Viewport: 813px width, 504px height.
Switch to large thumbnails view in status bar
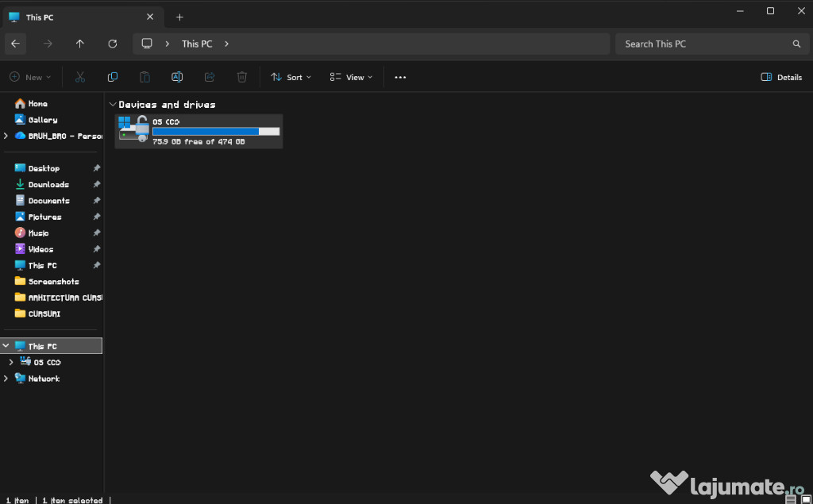pyautogui.click(x=805, y=499)
